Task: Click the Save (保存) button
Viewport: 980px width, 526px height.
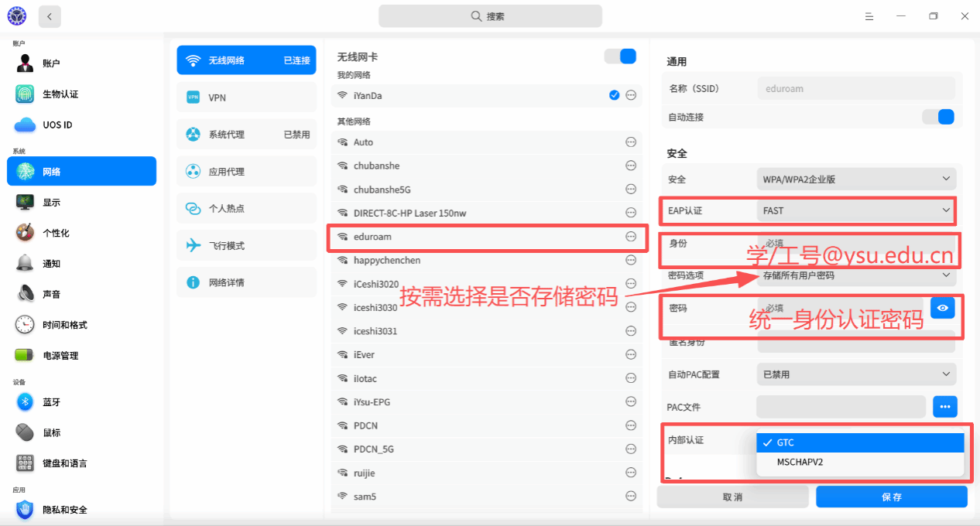Action: pos(891,497)
